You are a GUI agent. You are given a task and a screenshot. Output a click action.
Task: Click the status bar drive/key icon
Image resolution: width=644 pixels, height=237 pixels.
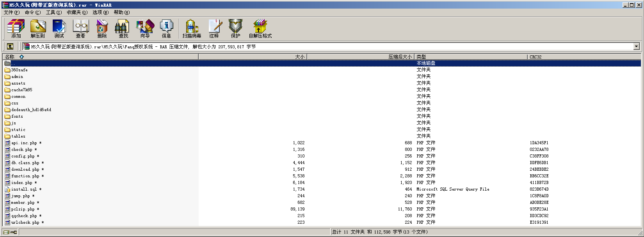[10, 232]
